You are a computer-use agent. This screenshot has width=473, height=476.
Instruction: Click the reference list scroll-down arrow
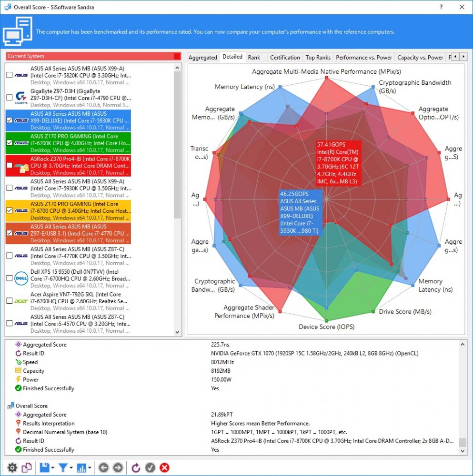177,332
